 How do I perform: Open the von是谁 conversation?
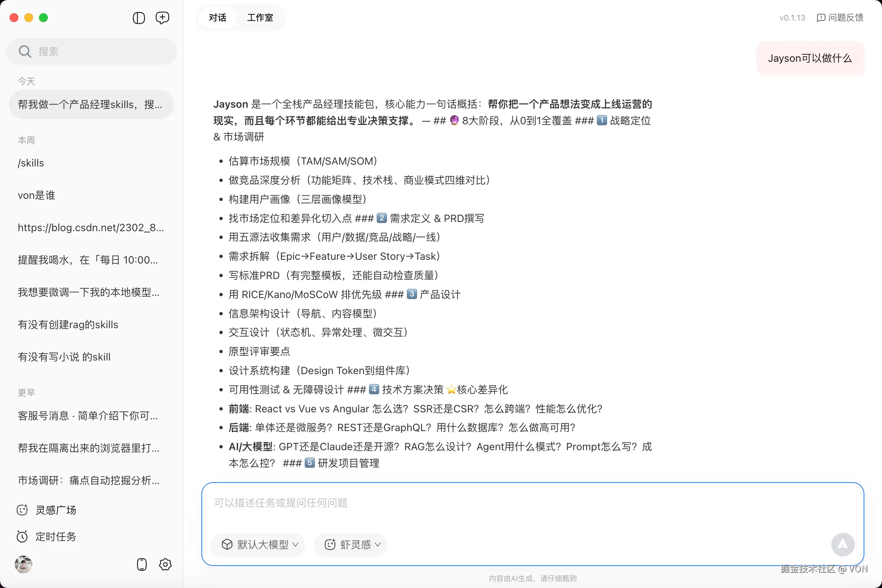36,195
